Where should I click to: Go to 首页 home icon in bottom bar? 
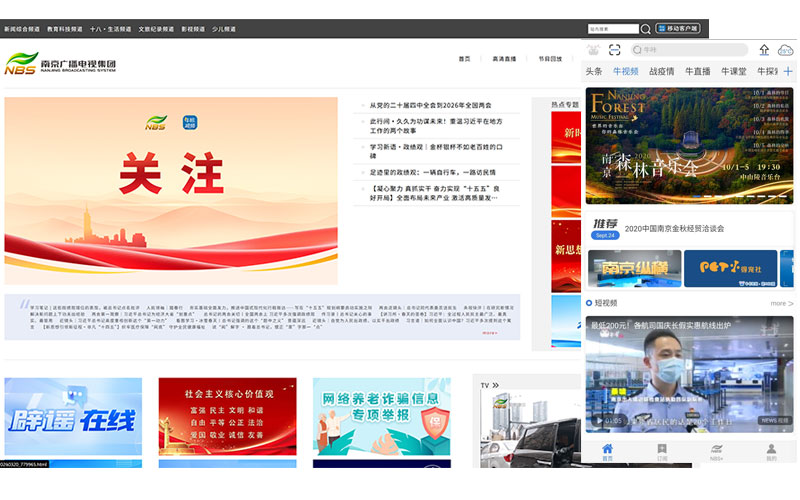(x=607, y=451)
